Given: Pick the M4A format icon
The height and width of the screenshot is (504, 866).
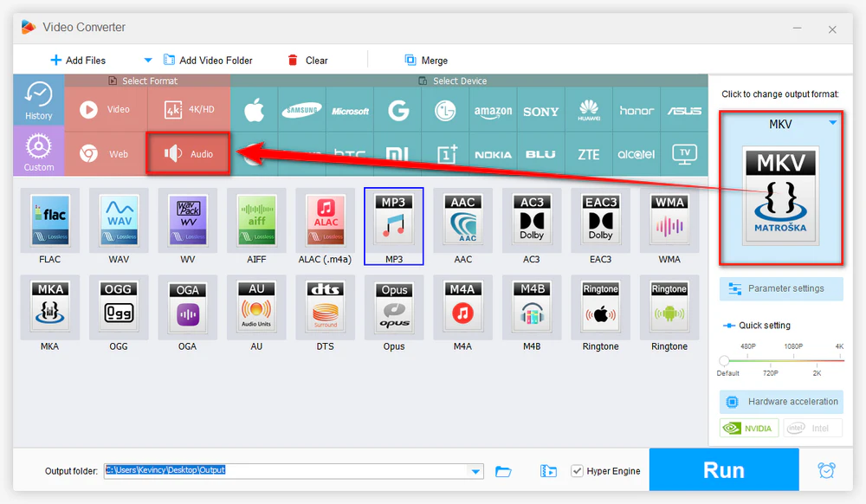Looking at the screenshot, I should [x=462, y=307].
